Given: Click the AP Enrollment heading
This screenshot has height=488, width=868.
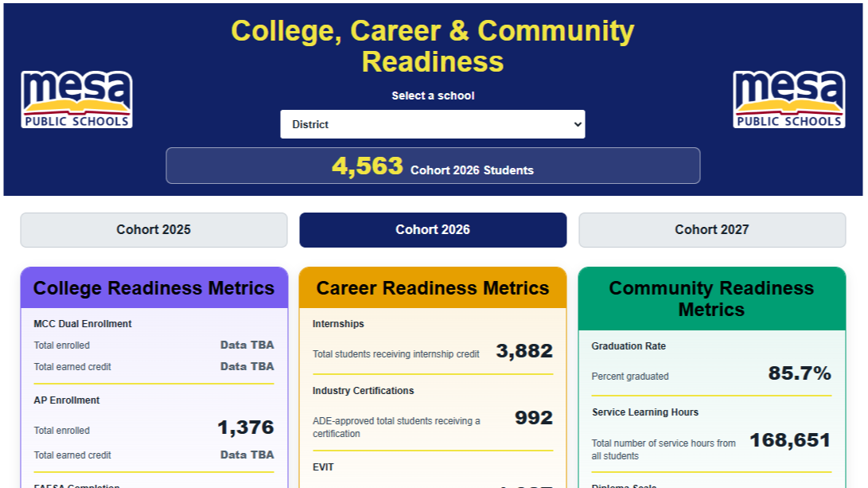Looking at the screenshot, I should [66, 400].
